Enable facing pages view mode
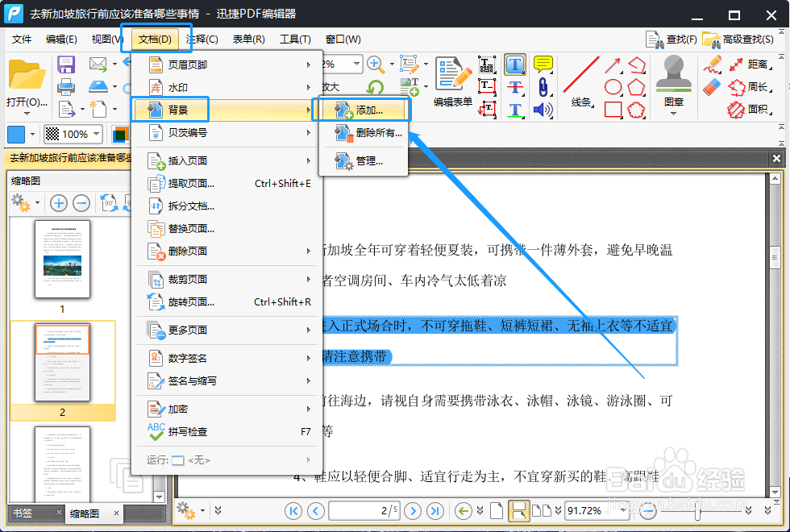Viewport: 790px width, 532px height. pos(542,511)
